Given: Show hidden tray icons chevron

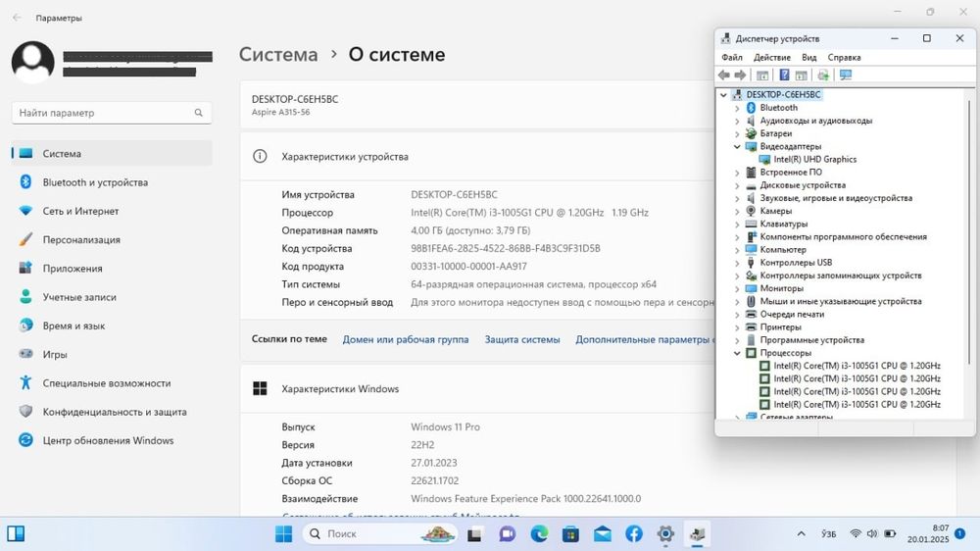Looking at the screenshot, I should click(x=801, y=533).
